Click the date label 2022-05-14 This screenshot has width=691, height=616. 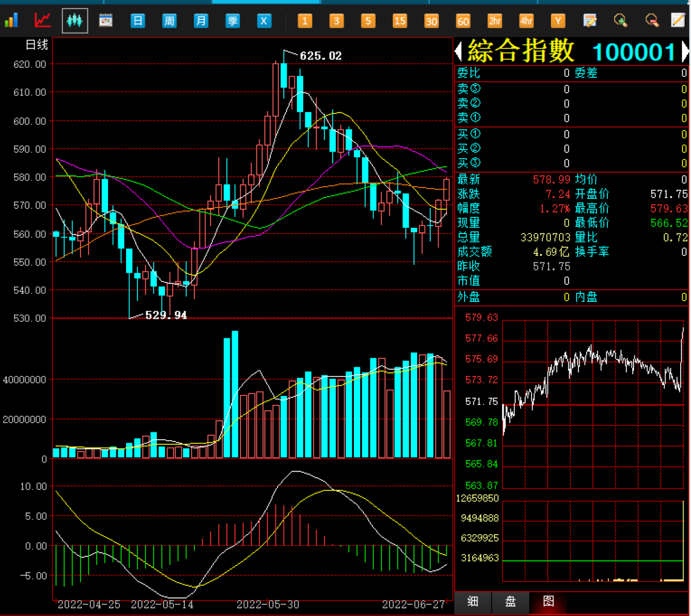coord(162,604)
